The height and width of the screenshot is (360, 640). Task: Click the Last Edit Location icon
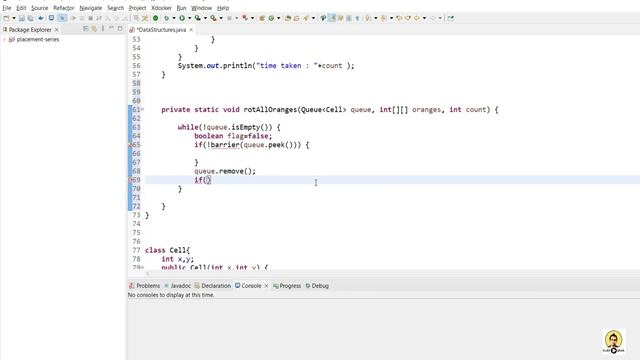click(x=399, y=18)
